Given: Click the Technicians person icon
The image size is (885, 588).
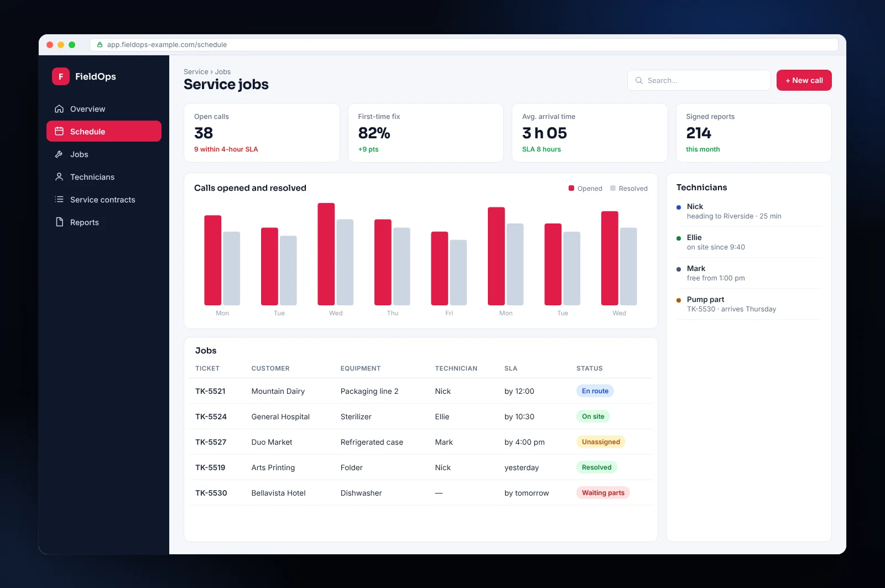Looking at the screenshot, I should tap(59, 177).
